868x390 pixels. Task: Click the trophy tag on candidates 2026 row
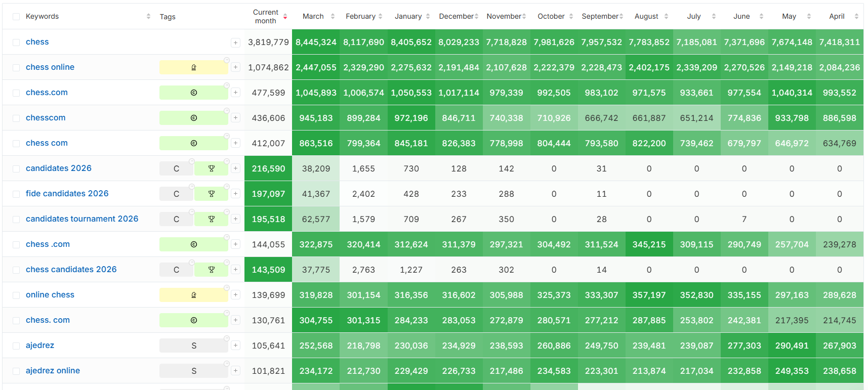tap(211, 168)
